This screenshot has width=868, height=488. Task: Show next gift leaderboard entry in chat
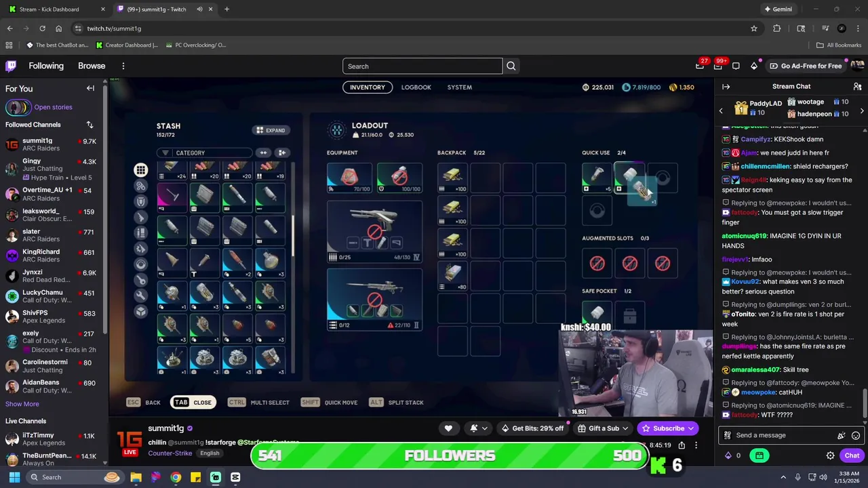862,110
